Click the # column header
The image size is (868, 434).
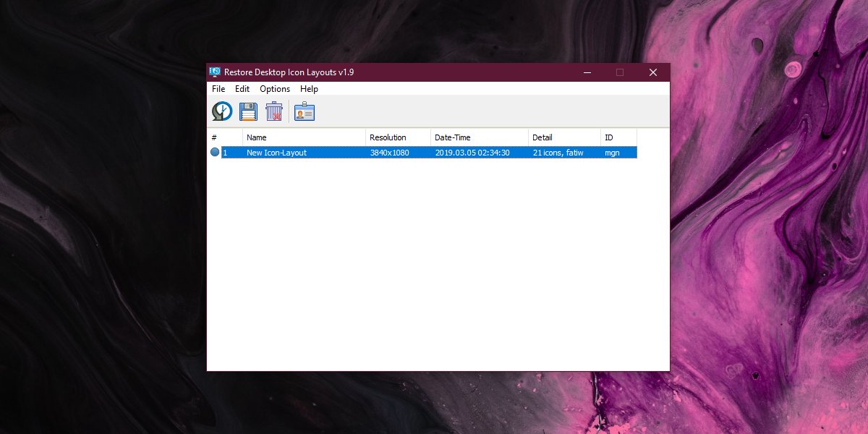pyautogui.click(x=212, y=137)
